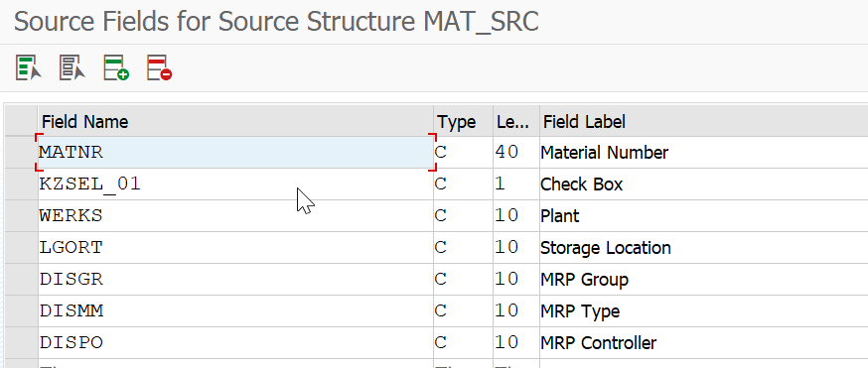Click the type C cell in DISPO row
The image size is (868, 368).
[x=464, y=342]
